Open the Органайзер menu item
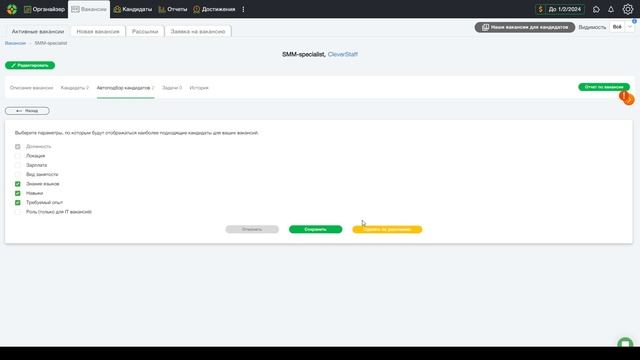The width and height of the screenshot is (640, 360). [44, 9]
